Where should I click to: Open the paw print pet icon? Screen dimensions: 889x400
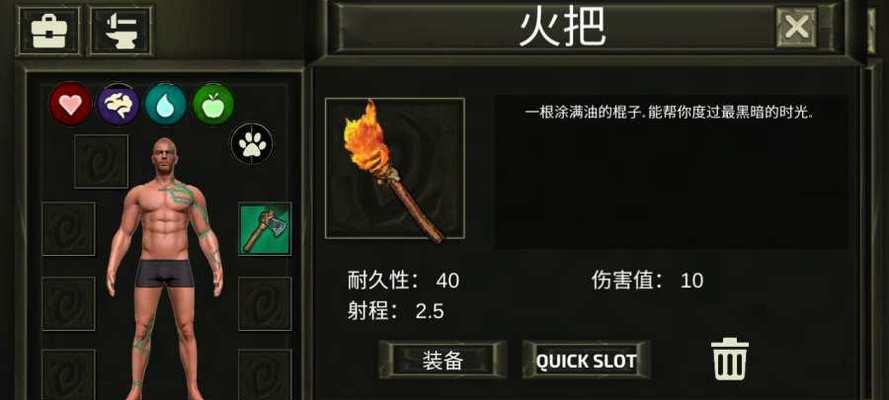252,144
